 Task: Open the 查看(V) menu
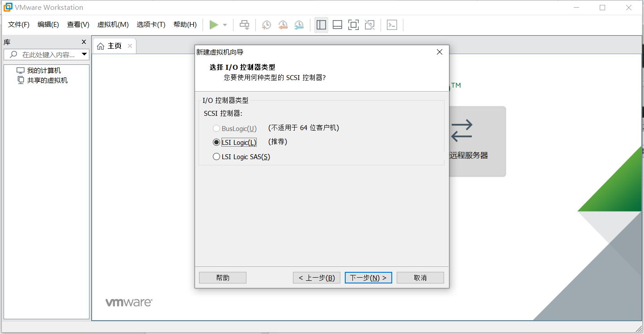[x=78, y=25]
